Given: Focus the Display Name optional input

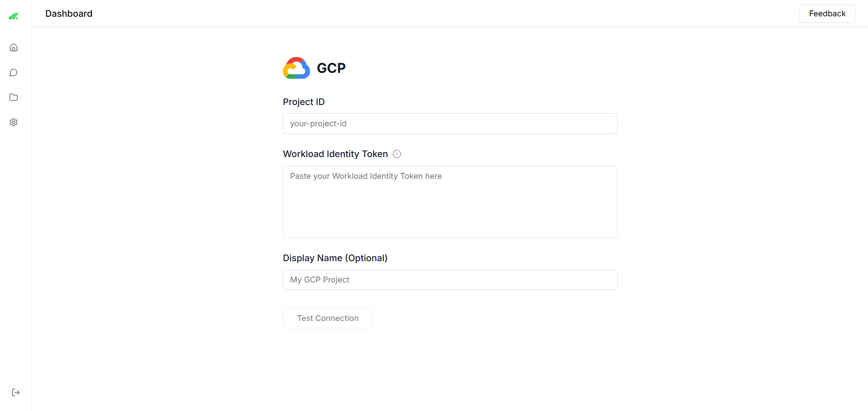Looking at the screenshot, I should (450, 279).
